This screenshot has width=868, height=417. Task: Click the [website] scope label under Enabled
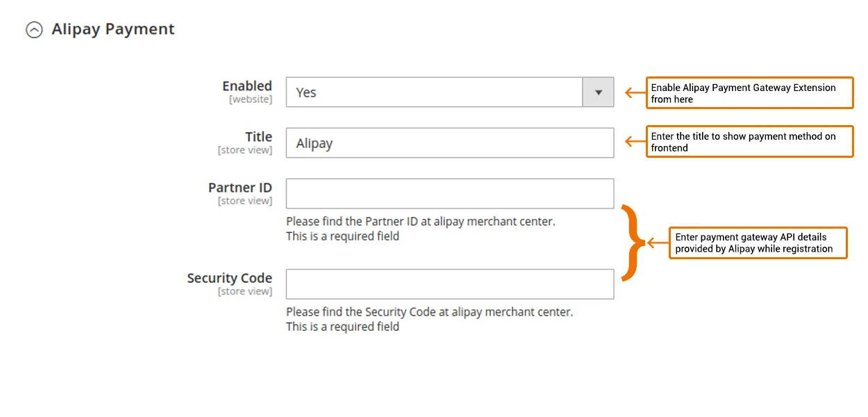click(251, 99)
